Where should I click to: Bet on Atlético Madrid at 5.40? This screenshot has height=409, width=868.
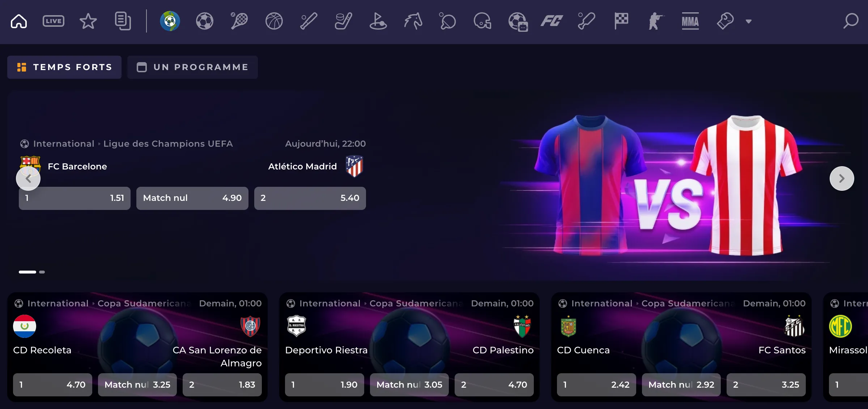(310, 198)
